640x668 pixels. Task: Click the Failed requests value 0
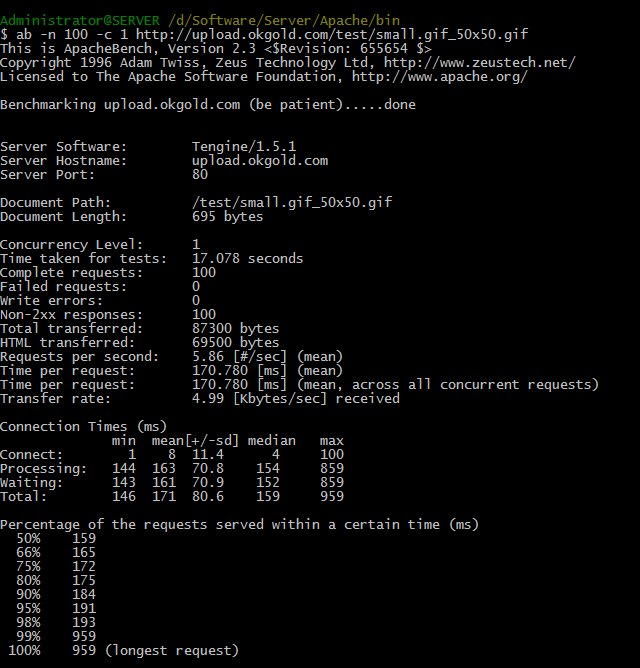pyautogui.click(x=196, y=287)
